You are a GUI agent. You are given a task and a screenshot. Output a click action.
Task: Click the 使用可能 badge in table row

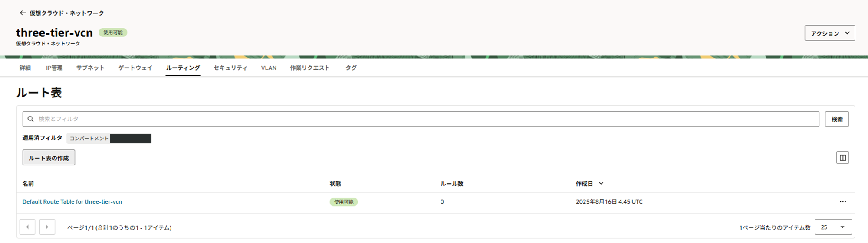click(343, 202)
